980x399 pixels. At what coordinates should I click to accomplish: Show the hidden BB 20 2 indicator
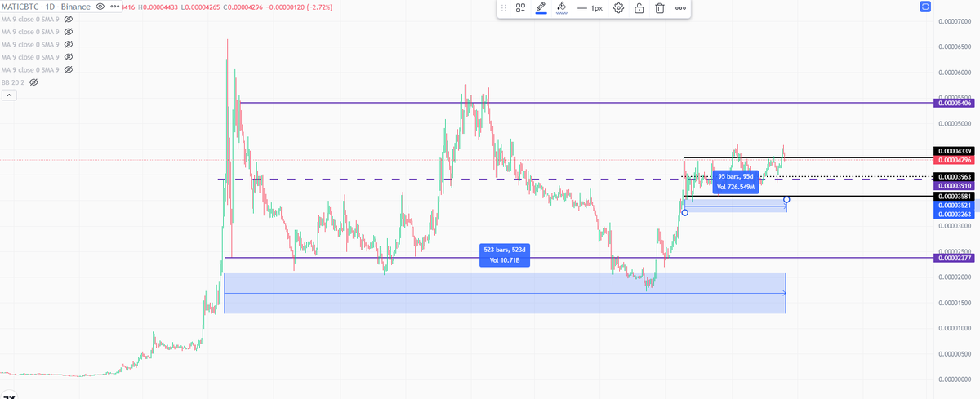[x=34, y=83]
